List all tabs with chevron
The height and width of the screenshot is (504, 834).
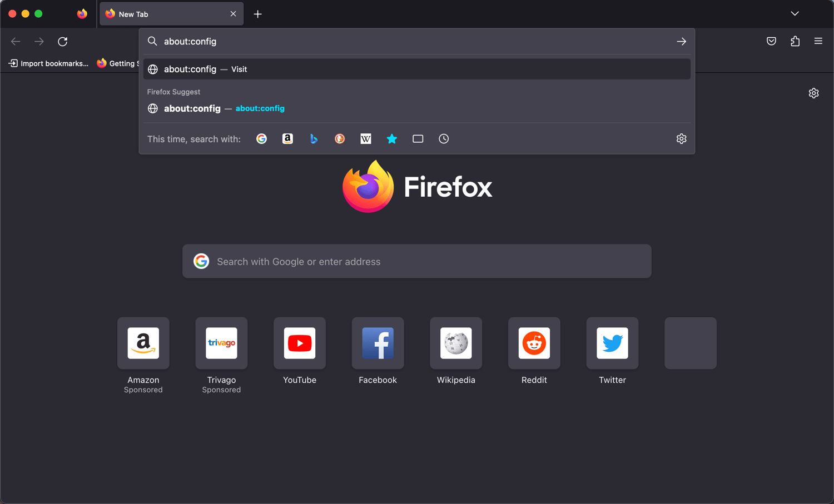click(795, 14)
